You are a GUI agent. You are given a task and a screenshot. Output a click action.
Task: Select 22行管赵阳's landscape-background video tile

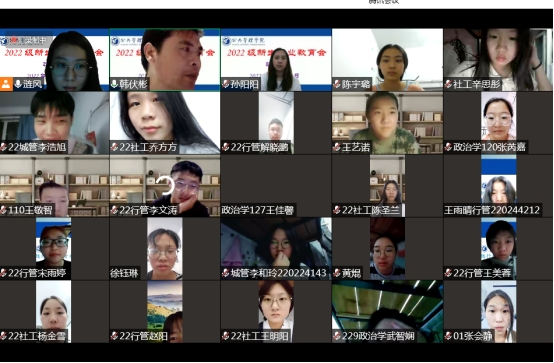pyautogui.click(x=165, y=312)
